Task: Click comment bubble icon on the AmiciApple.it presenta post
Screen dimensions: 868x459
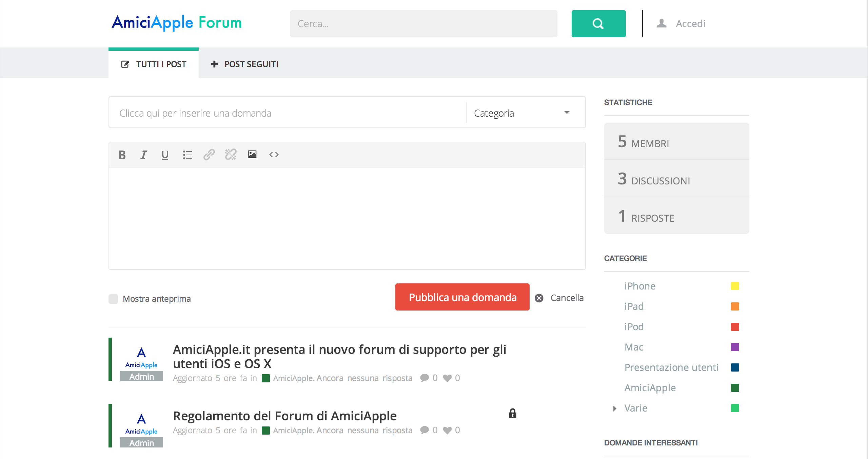Action: coord(424,378)
